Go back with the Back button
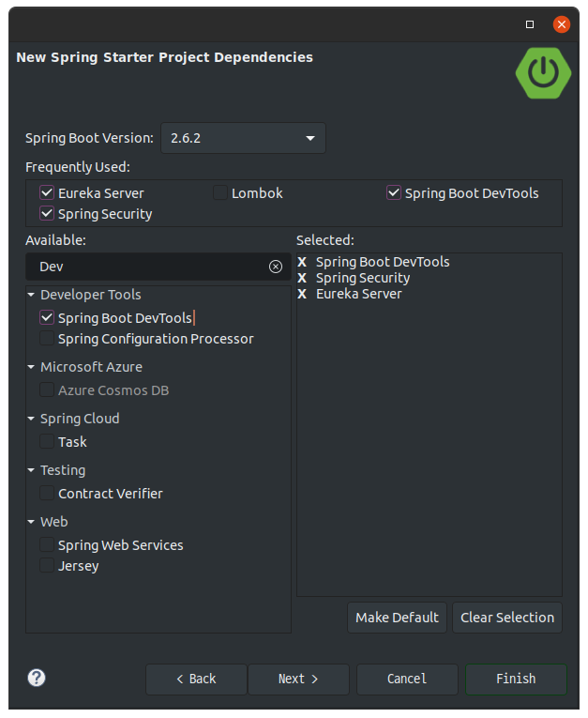This screenshot has height=718, width=588. pyautogui.click(x=196, y=680)
